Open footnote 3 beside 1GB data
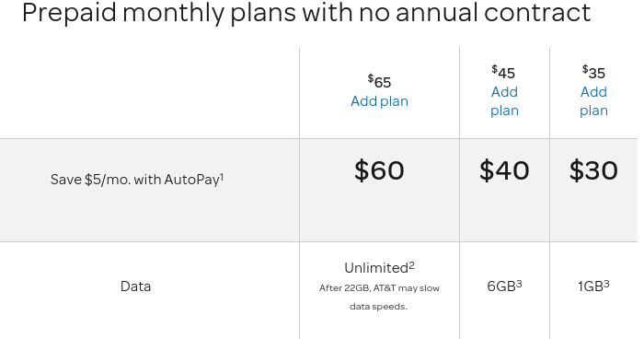The image size is (644, 339). pyautogui.click(x=606, y=284)
